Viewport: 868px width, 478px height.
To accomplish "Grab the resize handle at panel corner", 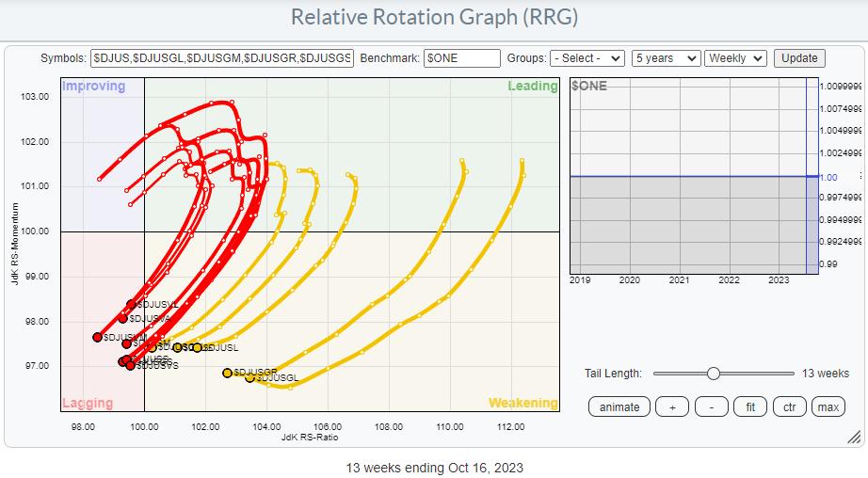I will pos(853,437).
